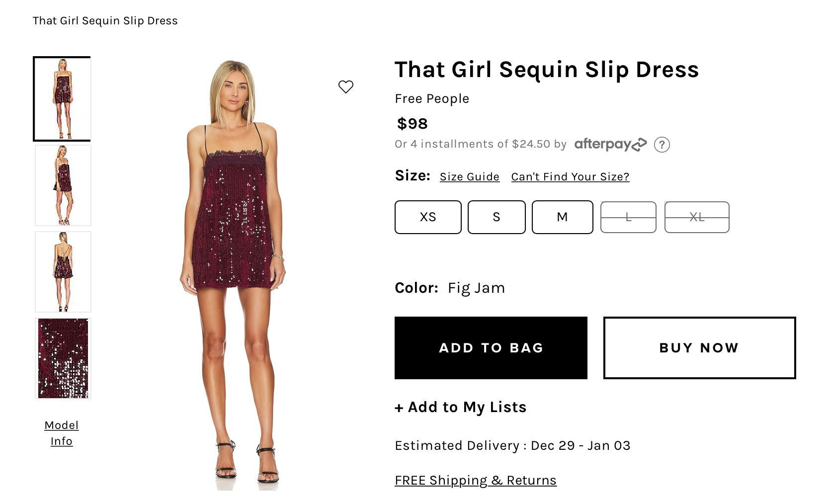Click the heart wishlist icon

(x=345, y=87)
